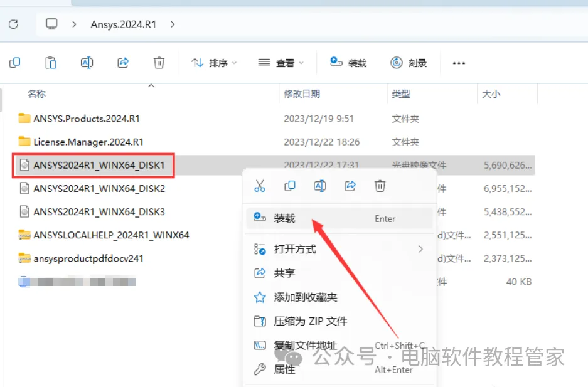Sort by the 类型 column header

pos(400,93)
